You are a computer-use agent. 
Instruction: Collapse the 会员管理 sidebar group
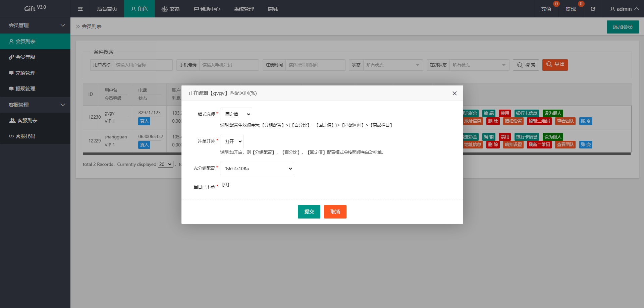[x=35, y=25]
